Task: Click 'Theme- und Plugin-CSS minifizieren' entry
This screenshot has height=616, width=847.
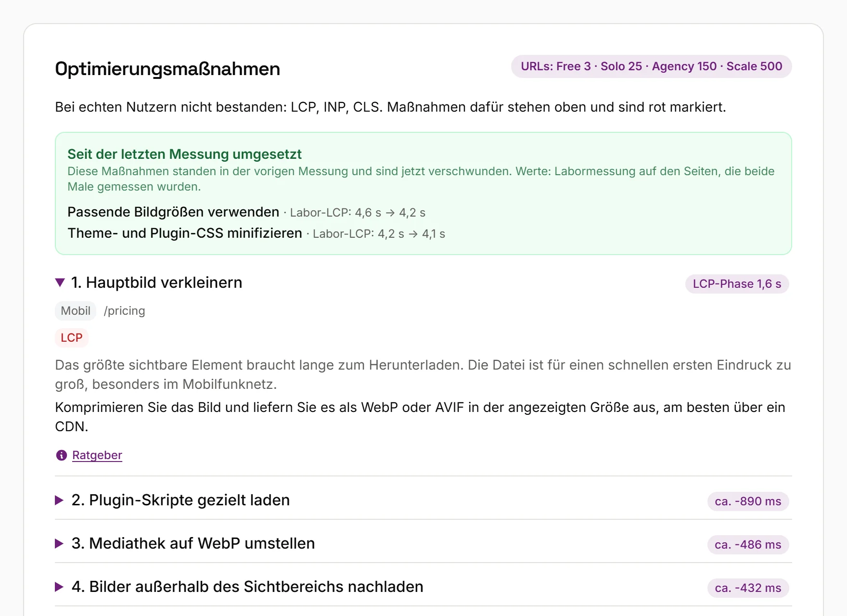Action: click(x=185, y=233)
